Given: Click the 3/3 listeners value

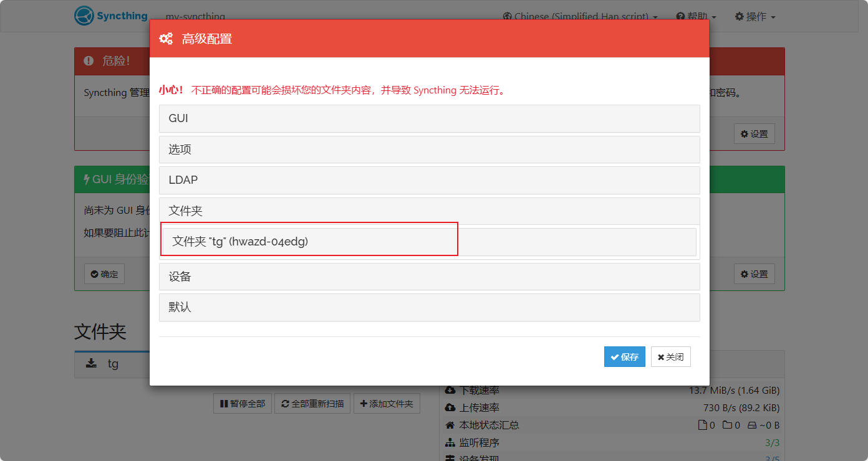Looking at the screenshot, I should click(x=772, y=443).
